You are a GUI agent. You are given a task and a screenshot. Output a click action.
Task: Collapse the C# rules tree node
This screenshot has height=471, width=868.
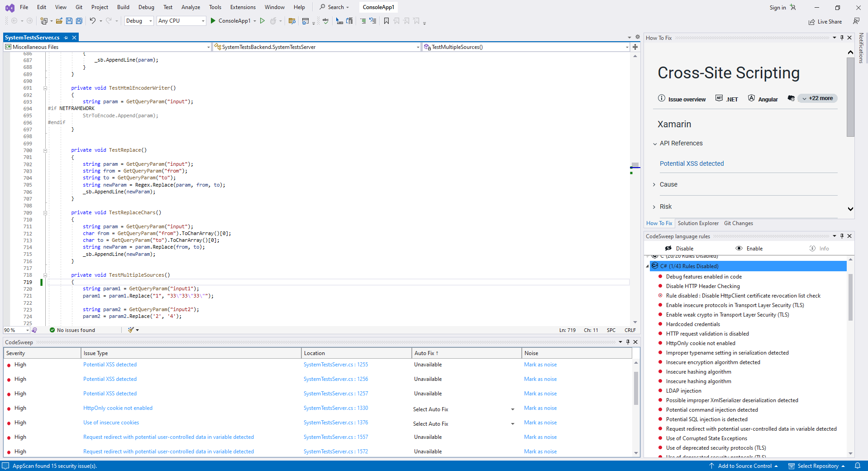click(x=647, y=266)
